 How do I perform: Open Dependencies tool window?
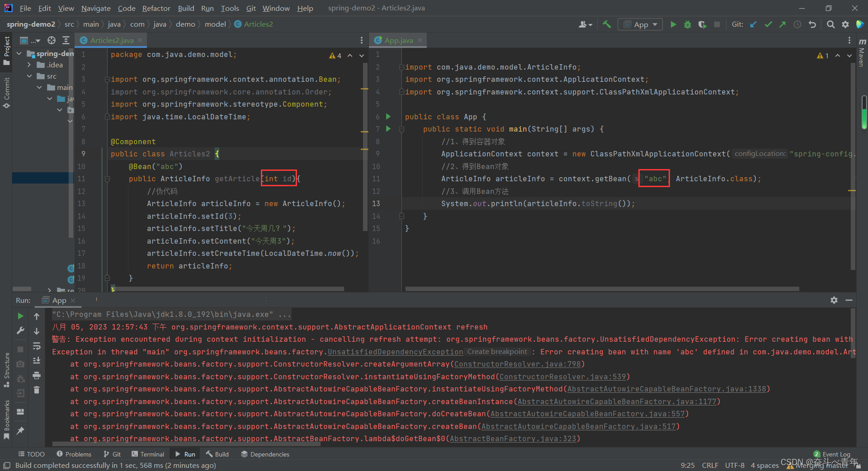pyautogui.click(x=265, y=454)
